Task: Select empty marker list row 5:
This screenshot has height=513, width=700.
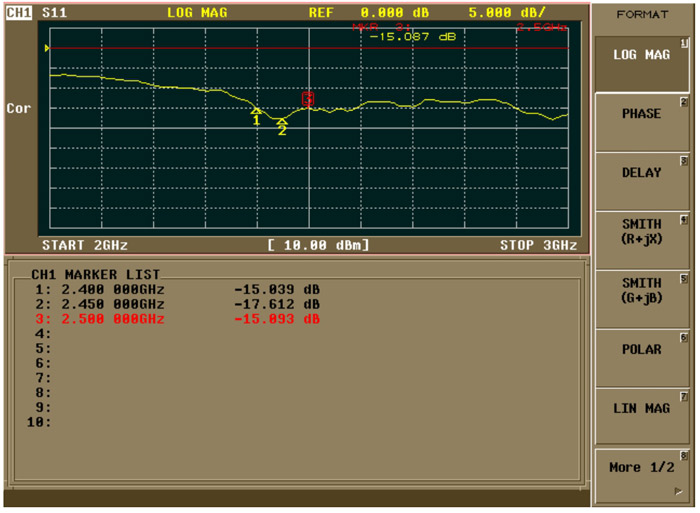Action: point(43,348)
